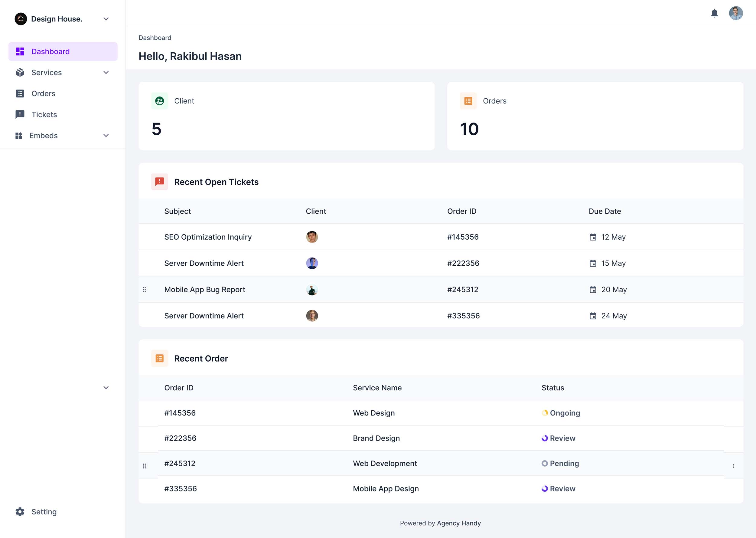Grab drag handle of Mobile App Bug Report row
756x538 pixels.
(x=144, y=290)
